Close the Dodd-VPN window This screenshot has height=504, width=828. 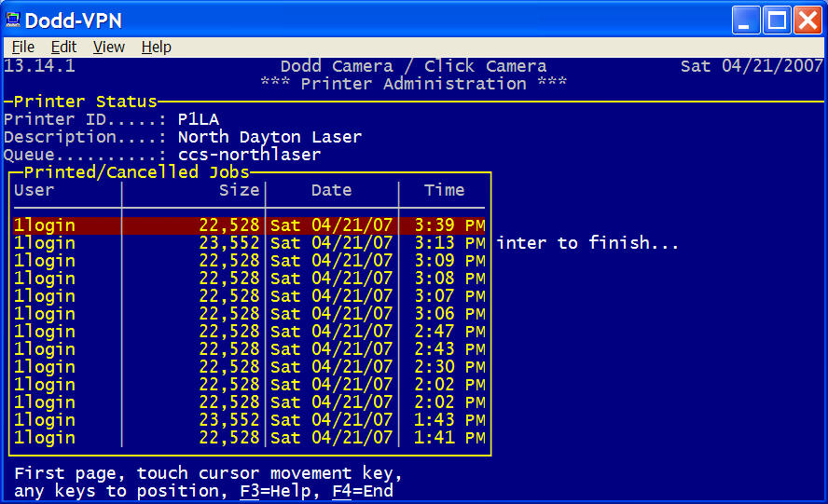(x=807, y=20)
